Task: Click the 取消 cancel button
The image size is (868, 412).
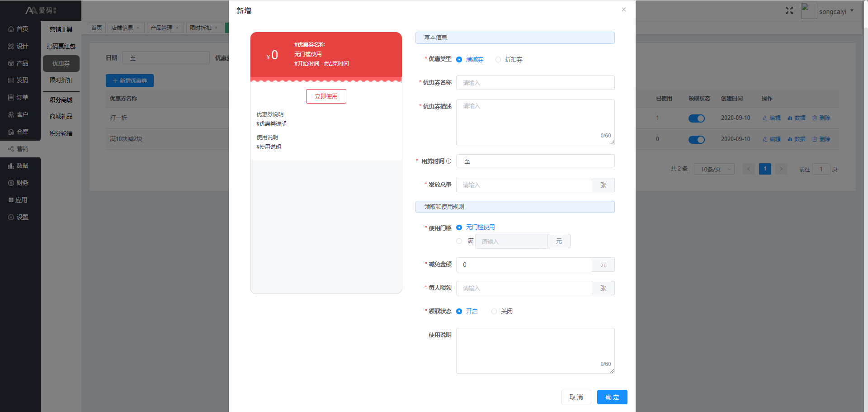Action: pos(576,397)
